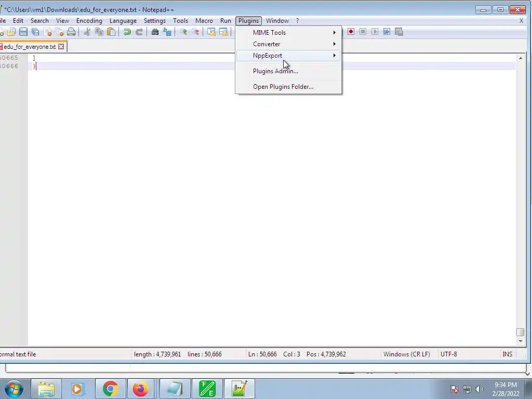Open the Window menu
The width and height of the screenshot is (532, 399).
[277, 21]
